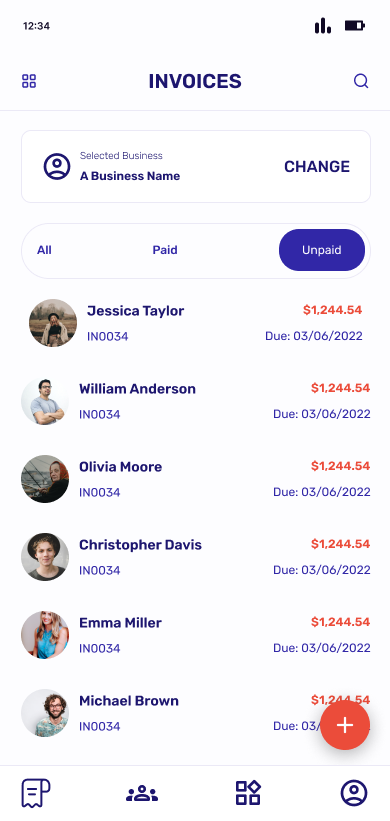Viewport: 390px width, 821px height.
Task: Click the A Business Name label
Action: (130, 176)
